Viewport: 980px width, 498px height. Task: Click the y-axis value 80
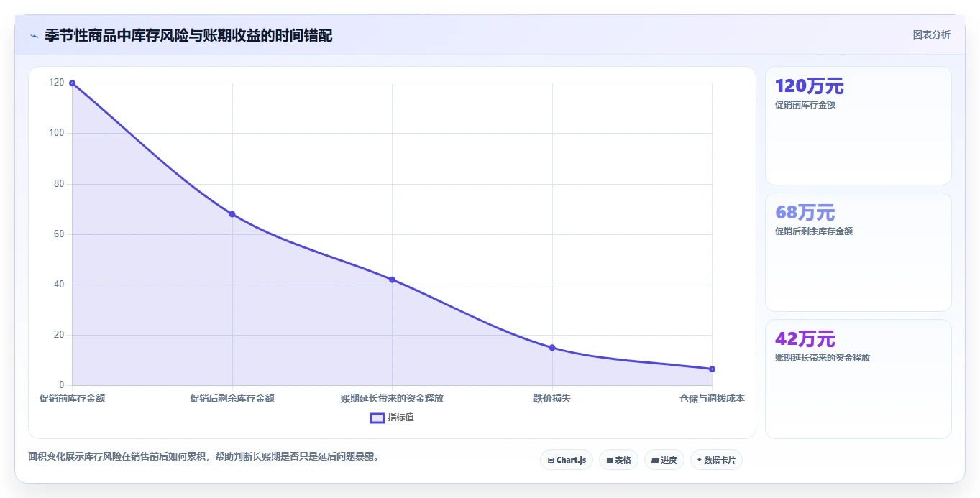pyautogui.click(x=59, y=184)
